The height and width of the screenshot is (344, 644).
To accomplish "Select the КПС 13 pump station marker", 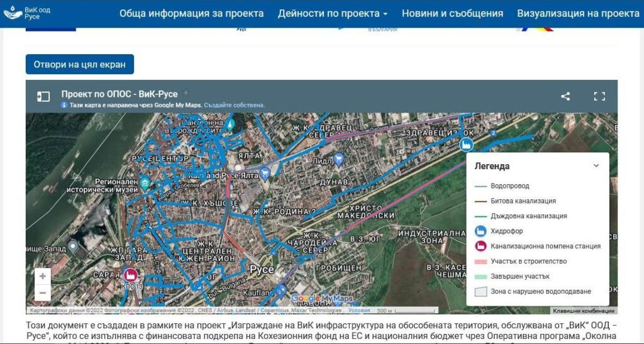I will 131,275.
